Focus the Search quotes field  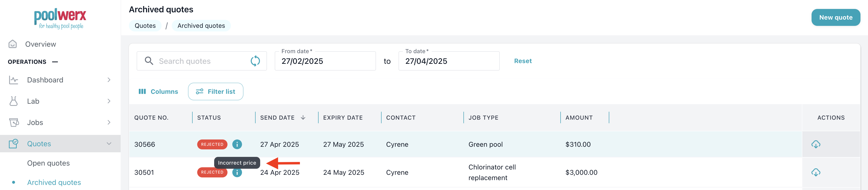pyautogui.click(x=199, y=61)
